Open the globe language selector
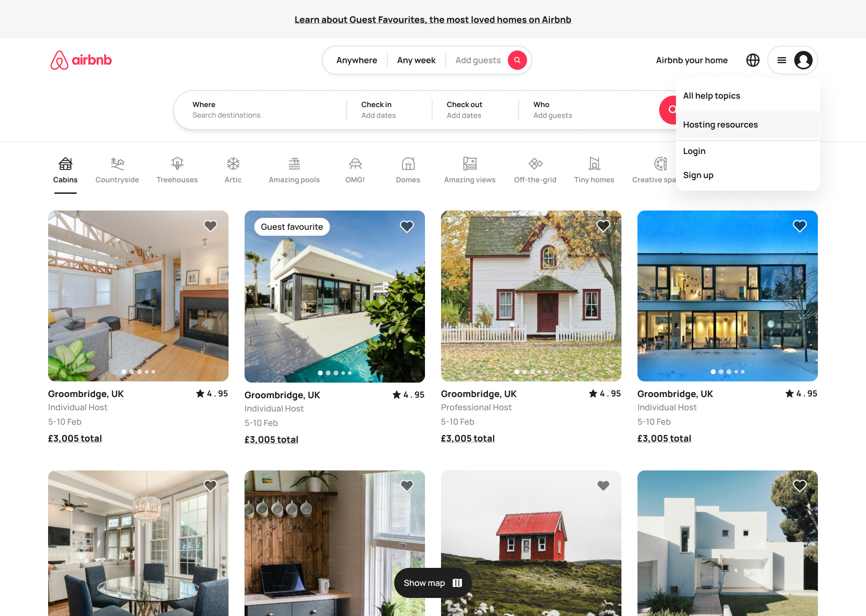 pyautogui.click(x=753, y=60)
